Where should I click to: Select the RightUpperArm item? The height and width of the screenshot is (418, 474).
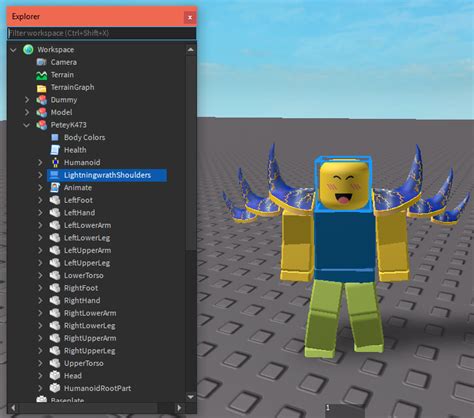tap(90, 338)
